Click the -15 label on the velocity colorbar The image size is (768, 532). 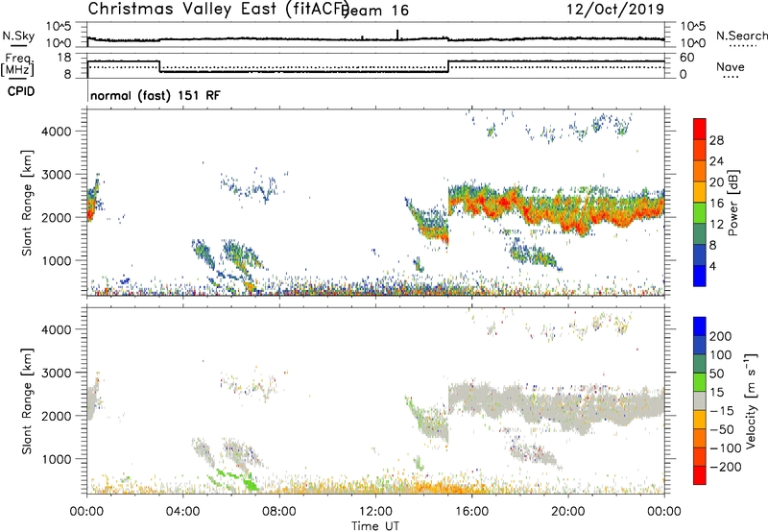(x=722, y=411)
